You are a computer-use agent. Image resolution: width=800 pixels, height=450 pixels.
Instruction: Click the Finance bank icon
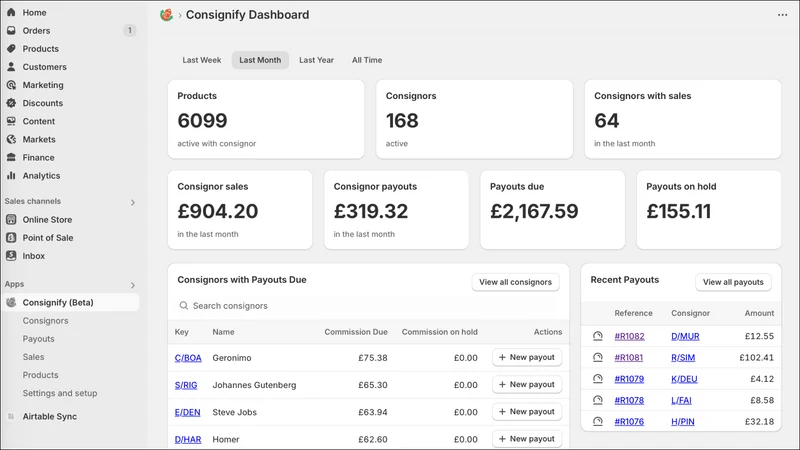pos(11,157)
